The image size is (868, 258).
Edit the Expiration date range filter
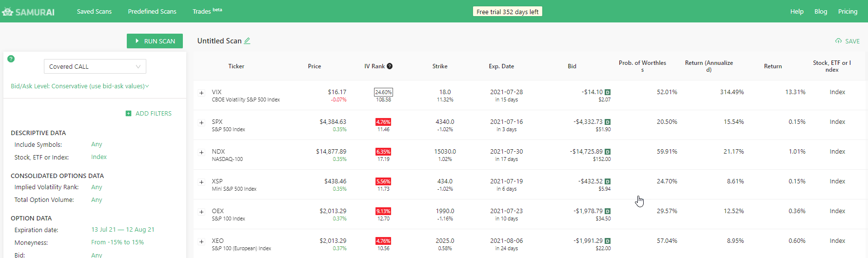click(123, 230)
